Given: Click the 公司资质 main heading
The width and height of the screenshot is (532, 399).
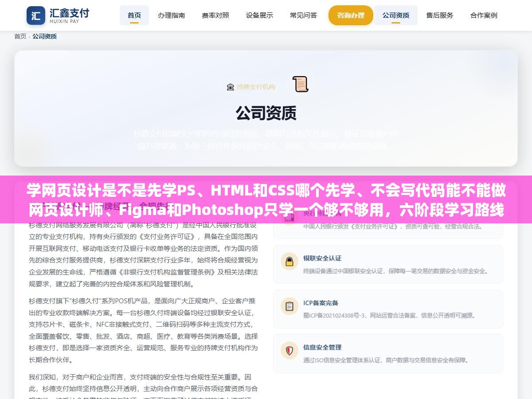Looking at the screenshot, I should click(x=266, y=113).
